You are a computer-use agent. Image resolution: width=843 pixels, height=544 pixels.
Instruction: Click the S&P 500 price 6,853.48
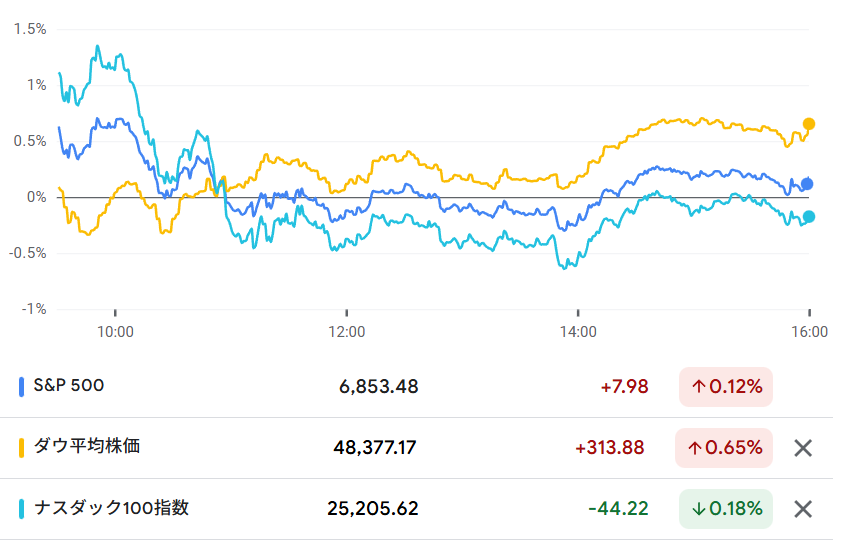pyautogui.click(x=378, y=387)
